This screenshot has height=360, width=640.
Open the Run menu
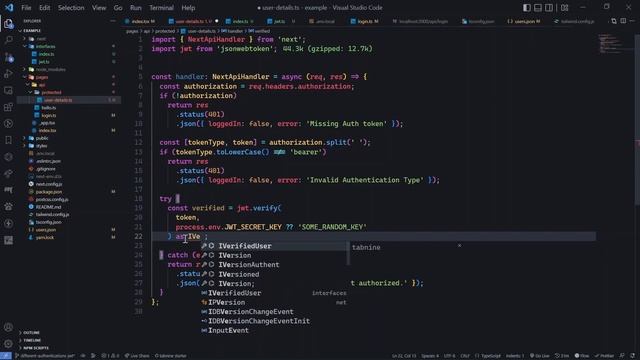136,7
